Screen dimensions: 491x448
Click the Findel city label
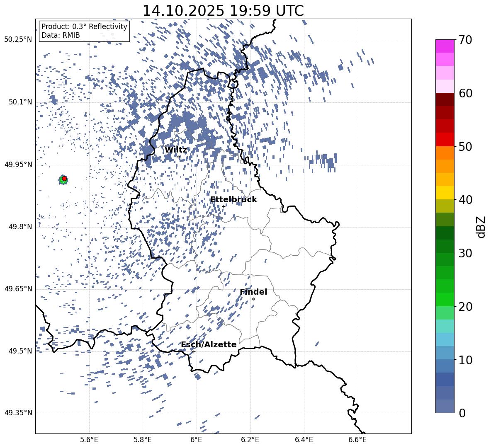(x=253, y=292)
